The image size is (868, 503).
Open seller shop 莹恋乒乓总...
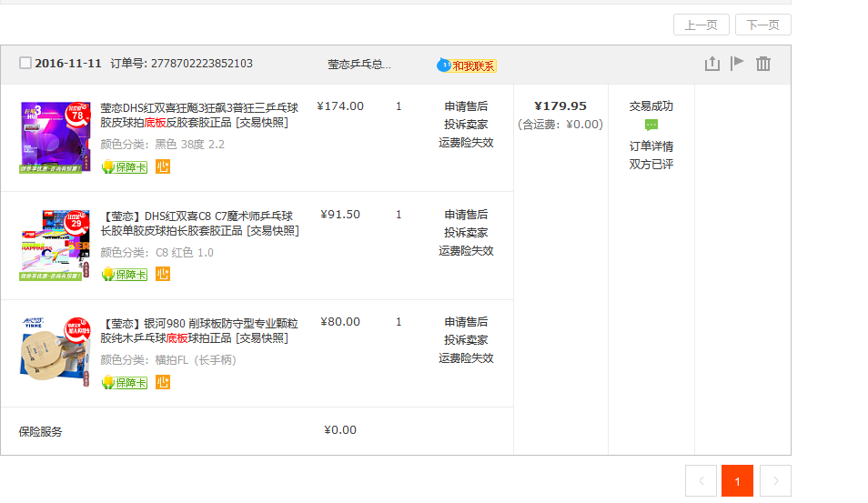point(359,65)
